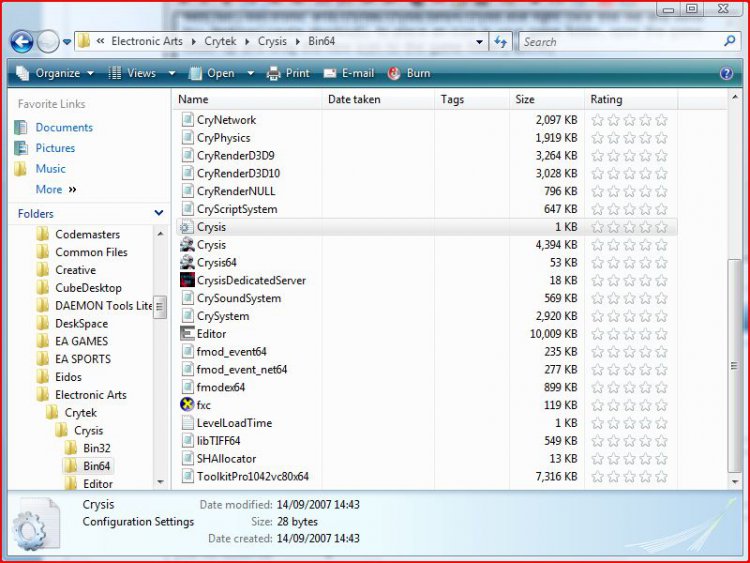The image size is (750, 563).
Task: Select the CryNetwork file icon
Action: [x=188, y=120]
